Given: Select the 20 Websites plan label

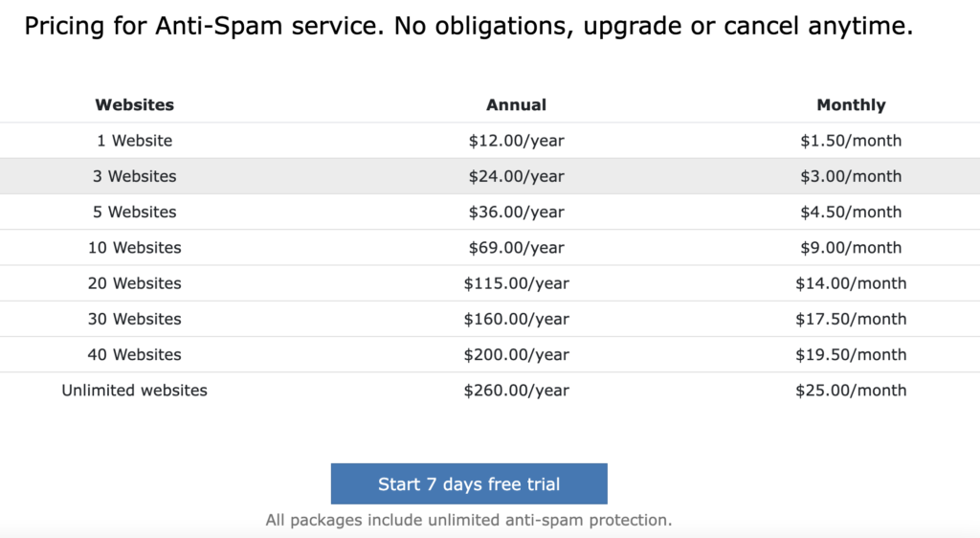Looking at the screenshot, I should click(x=134, y=283).
